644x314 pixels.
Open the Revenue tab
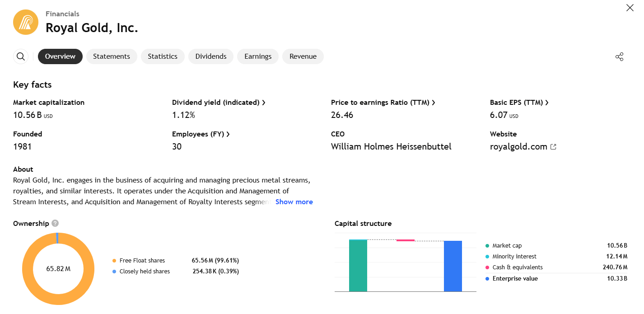(x=303, y=56)
